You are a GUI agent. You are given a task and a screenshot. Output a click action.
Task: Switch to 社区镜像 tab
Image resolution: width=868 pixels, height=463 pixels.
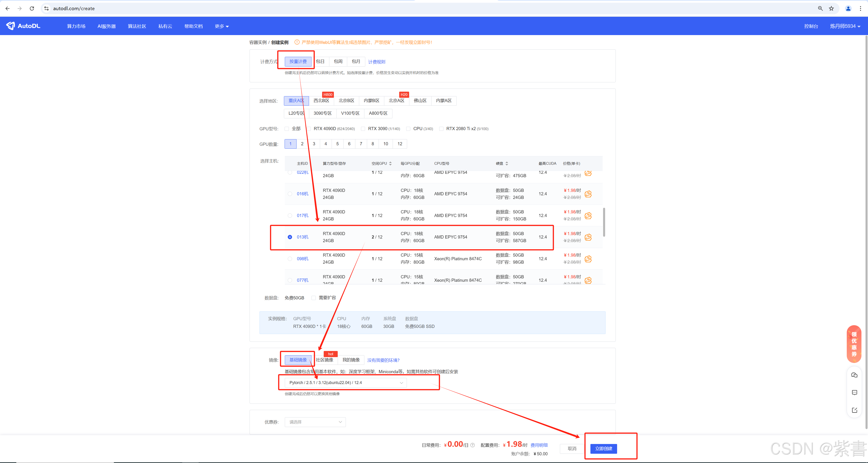pos(325,360)
